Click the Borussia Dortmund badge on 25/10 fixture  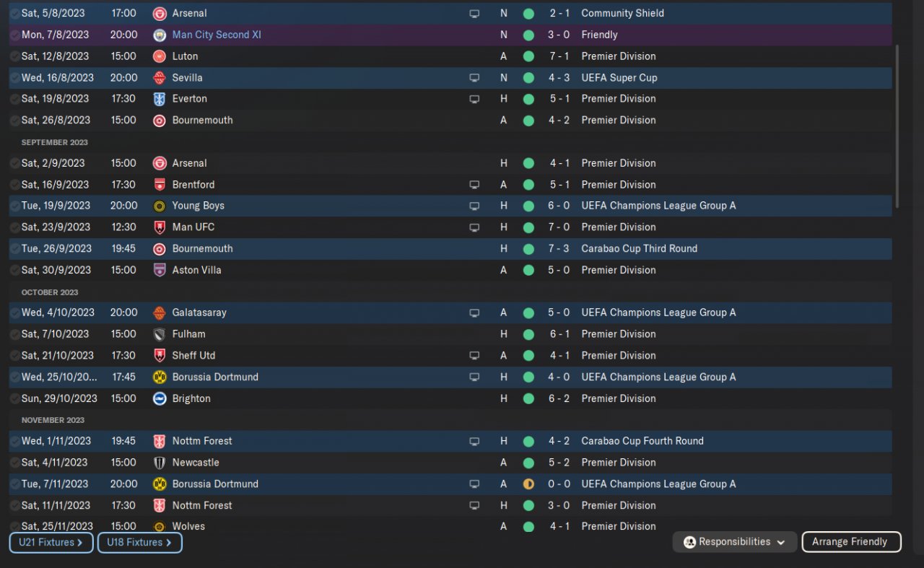160,377
